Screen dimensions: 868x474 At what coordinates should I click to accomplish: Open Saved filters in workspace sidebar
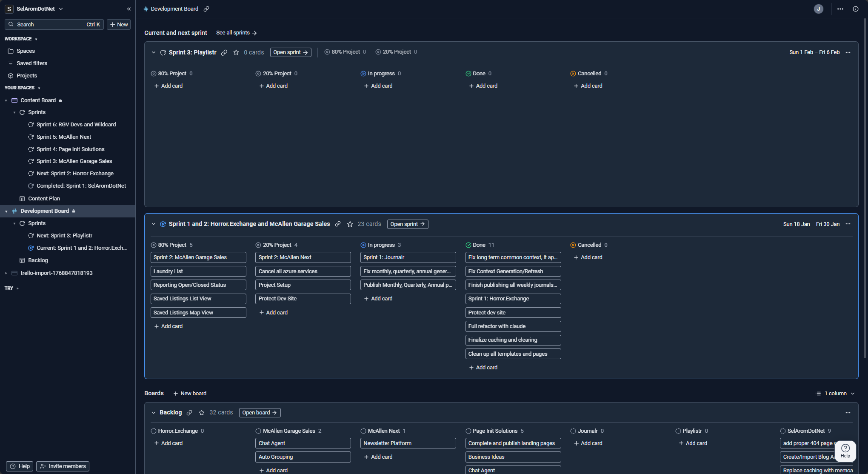point(32,63)
